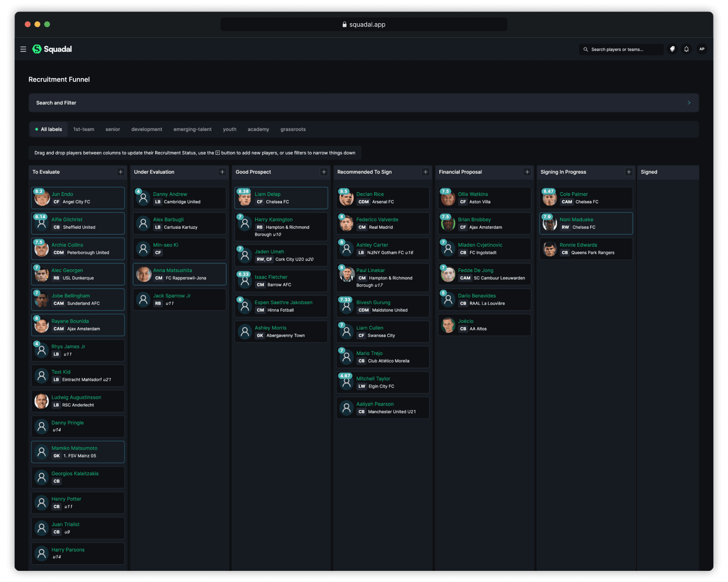Screen dimensions: 728x582
Task: Click Alex Barbugli's placeholder avatar
Action: 143,224
